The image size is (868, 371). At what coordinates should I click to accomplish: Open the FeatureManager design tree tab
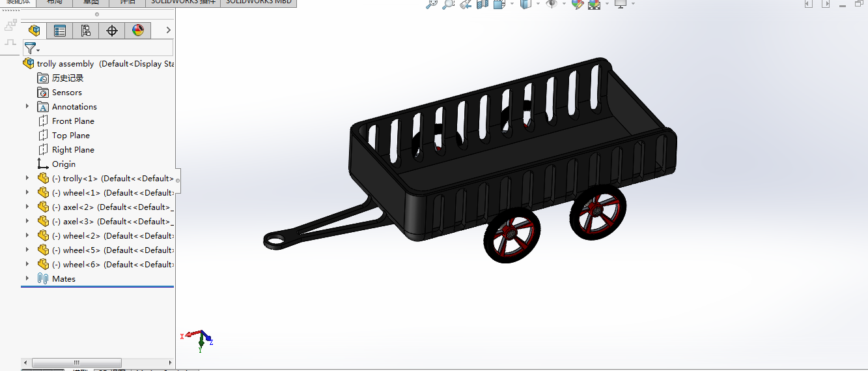[x=35, y=30]
